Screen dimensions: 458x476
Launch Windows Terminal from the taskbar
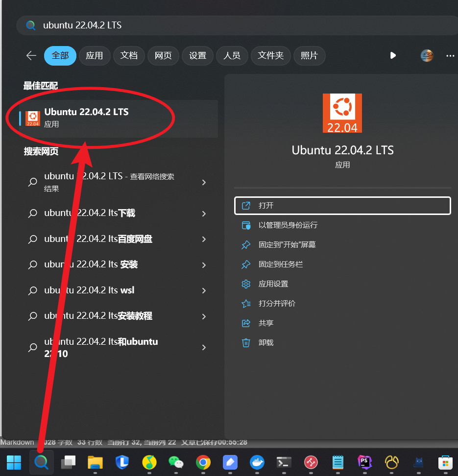click(284, 462)
